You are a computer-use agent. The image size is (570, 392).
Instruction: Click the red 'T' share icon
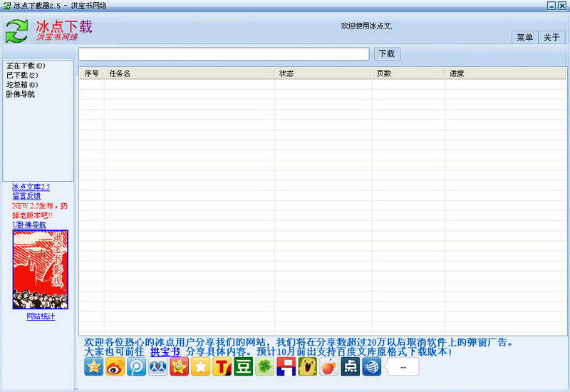(222, 366)
